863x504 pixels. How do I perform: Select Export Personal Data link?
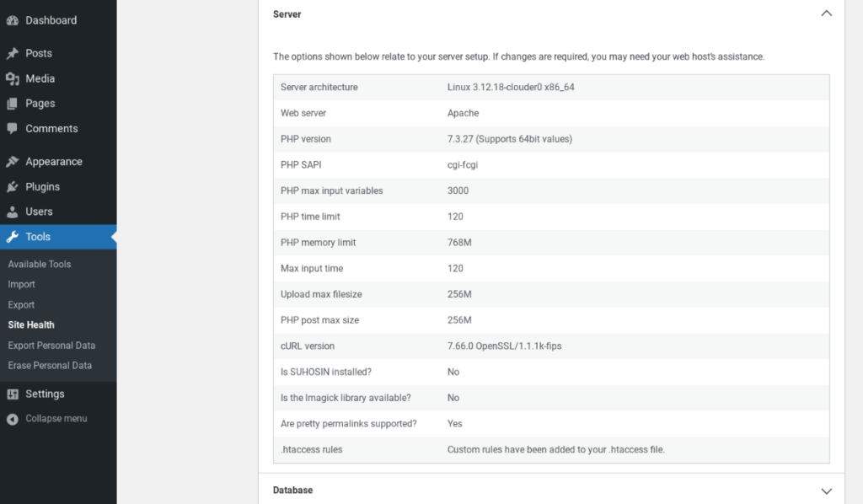pyautogui.click(x=51, y=346)
